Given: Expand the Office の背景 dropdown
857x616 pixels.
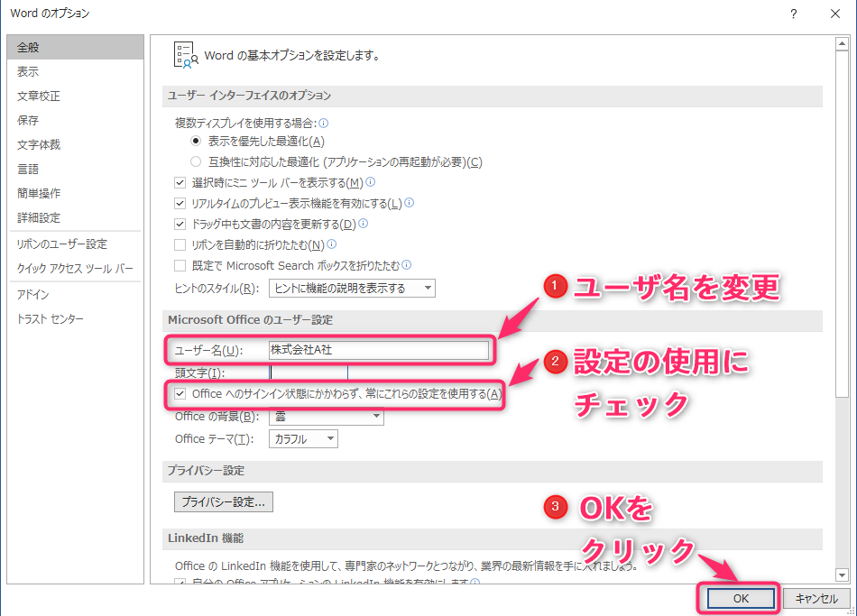Looking at the screenshot, I should coord(327,417).
